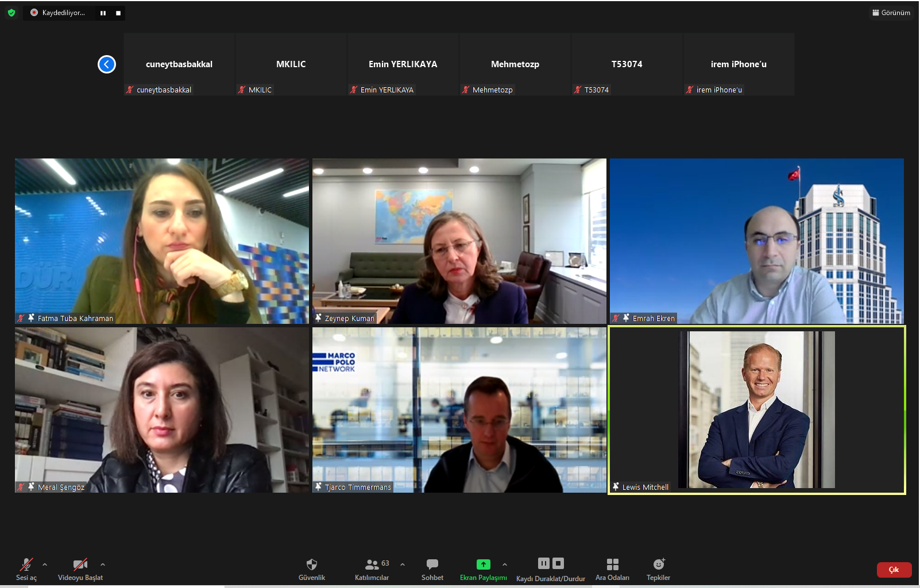The width and height of the screenshot is (920, 588).
Task: Start Ekran Paylaşımı screen share
Action: (484, 569)
